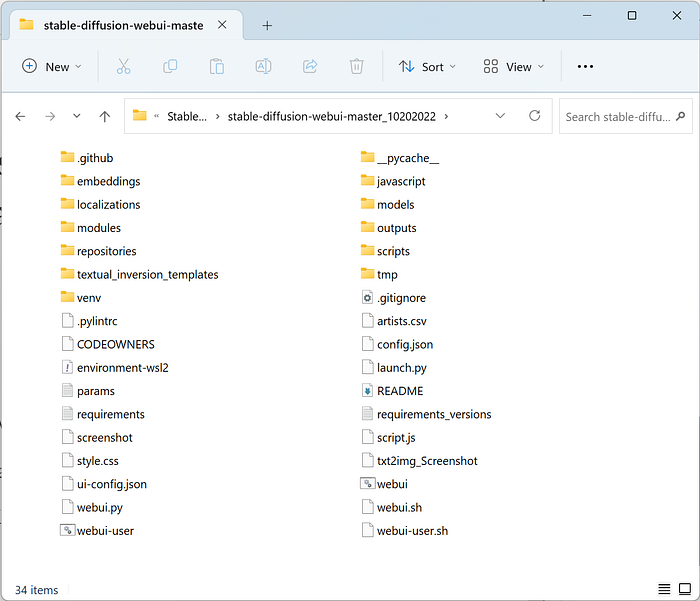Screen dimensions: 700x601
Task: Select the webui.py file
Action: click(x=92, y=507)
